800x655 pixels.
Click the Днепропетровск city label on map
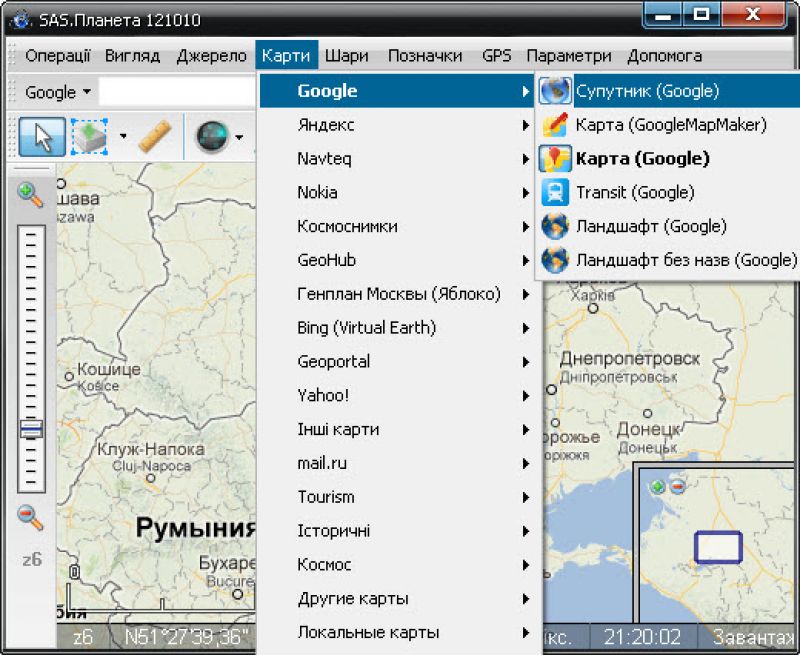[x=630, y=359]
